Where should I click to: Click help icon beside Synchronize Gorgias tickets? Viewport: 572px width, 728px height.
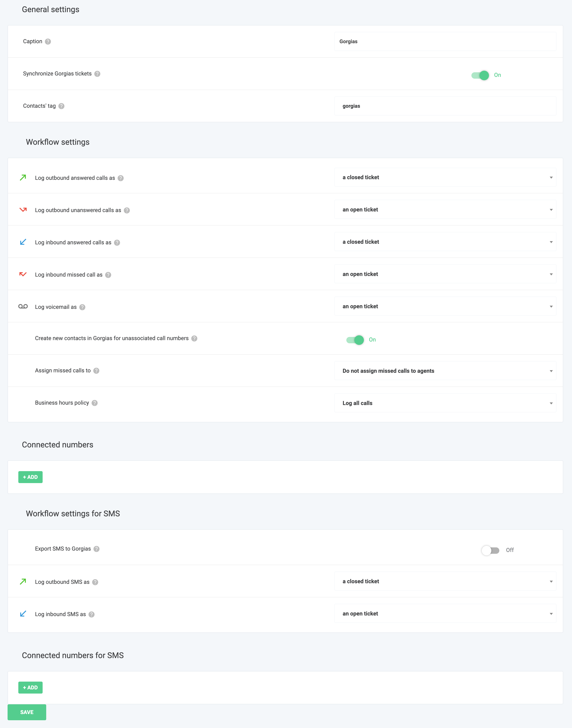click(x=97, y=74)
